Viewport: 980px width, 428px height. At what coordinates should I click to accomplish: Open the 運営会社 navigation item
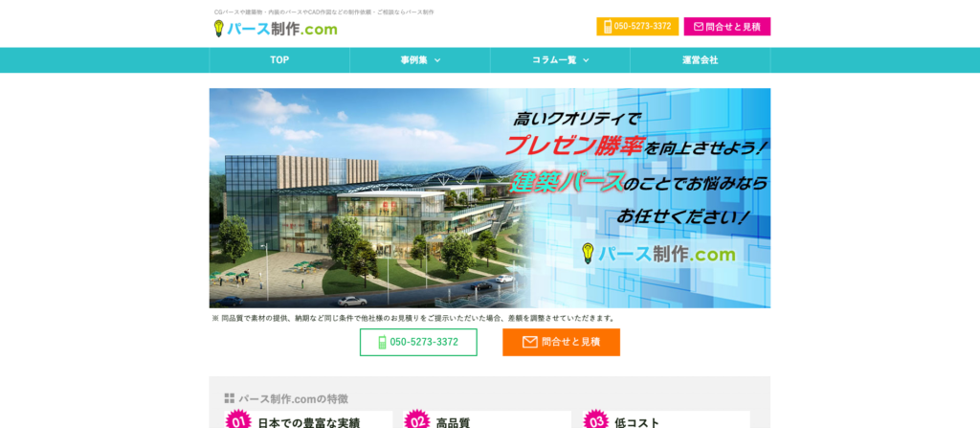pyautogui.click(x=700, y=60)
